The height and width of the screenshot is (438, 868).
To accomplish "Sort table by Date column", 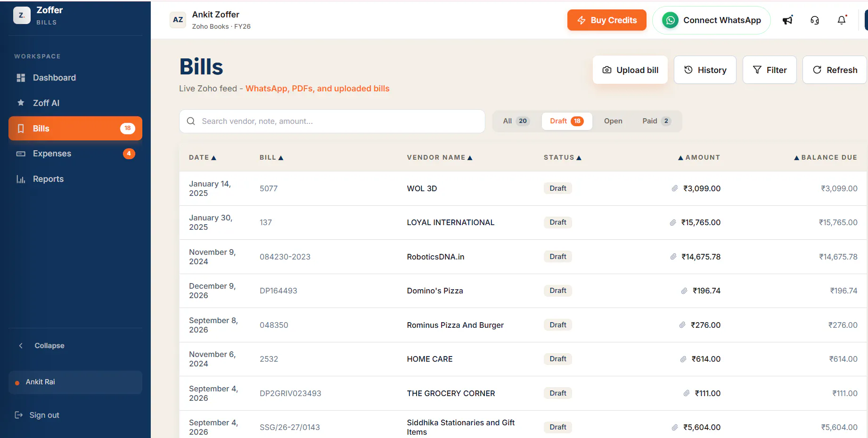I will click(x=203, y=157).
